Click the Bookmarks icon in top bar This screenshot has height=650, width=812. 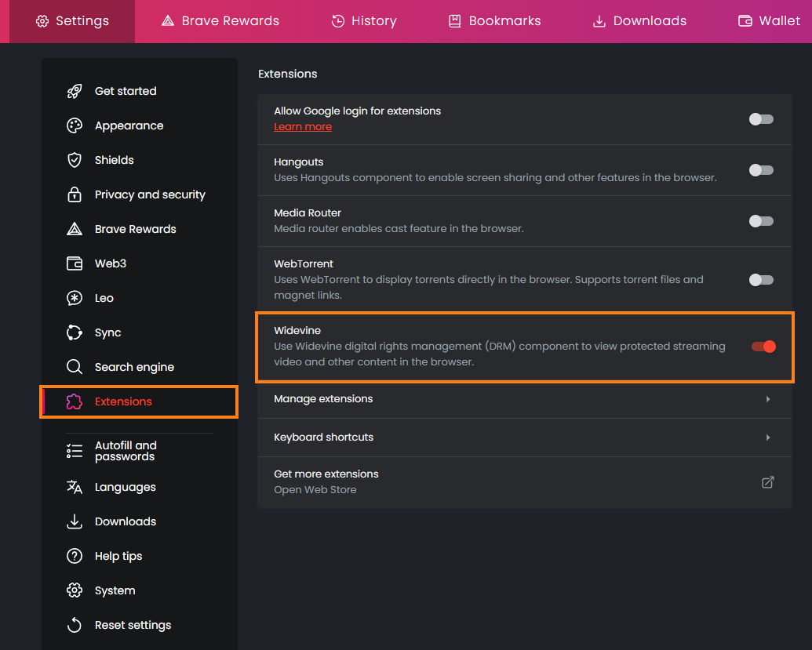point(455,21)
